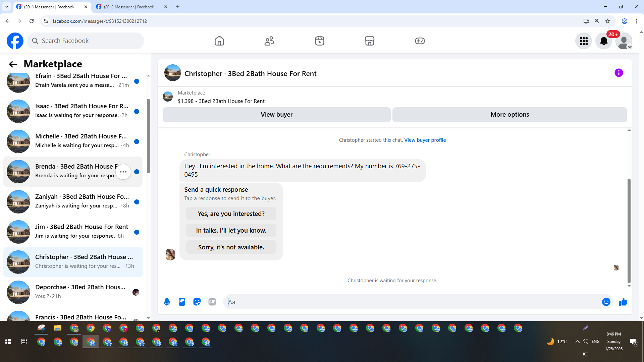
Task: Open Task View on the taskbar
Action: (24, 342)
